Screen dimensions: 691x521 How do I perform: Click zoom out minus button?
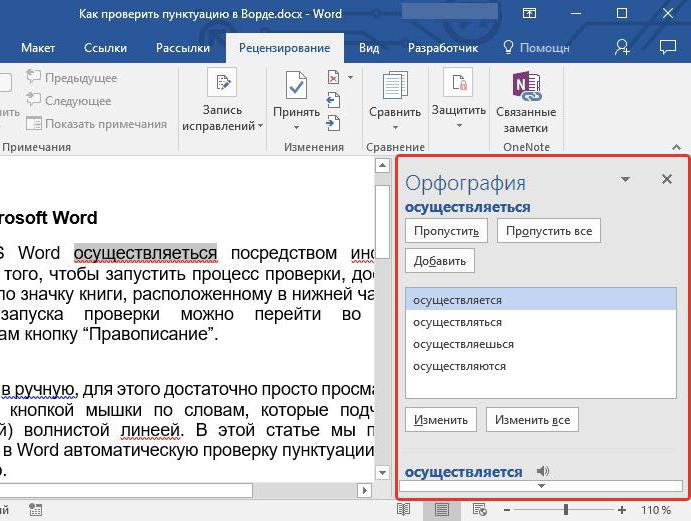pyautogui.click(x=507, y=510)
